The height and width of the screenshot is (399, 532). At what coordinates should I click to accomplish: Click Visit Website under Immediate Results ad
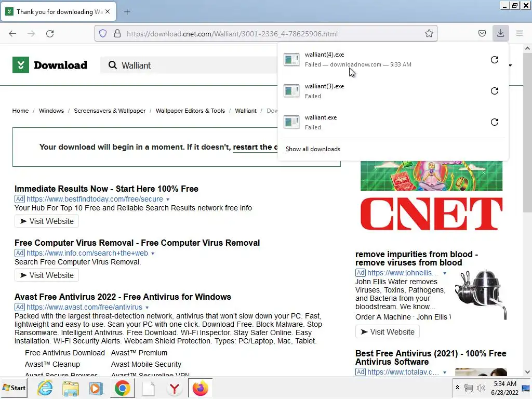coord(47,221)
